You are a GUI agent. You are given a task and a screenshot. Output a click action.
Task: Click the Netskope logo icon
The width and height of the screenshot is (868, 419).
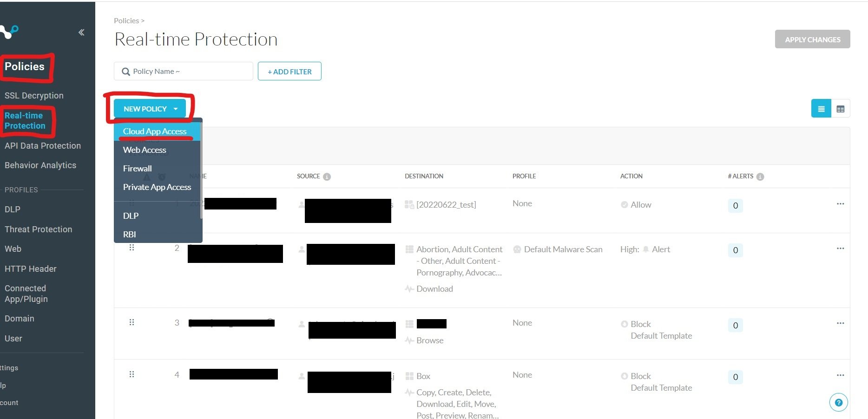(x=9, y=32)
